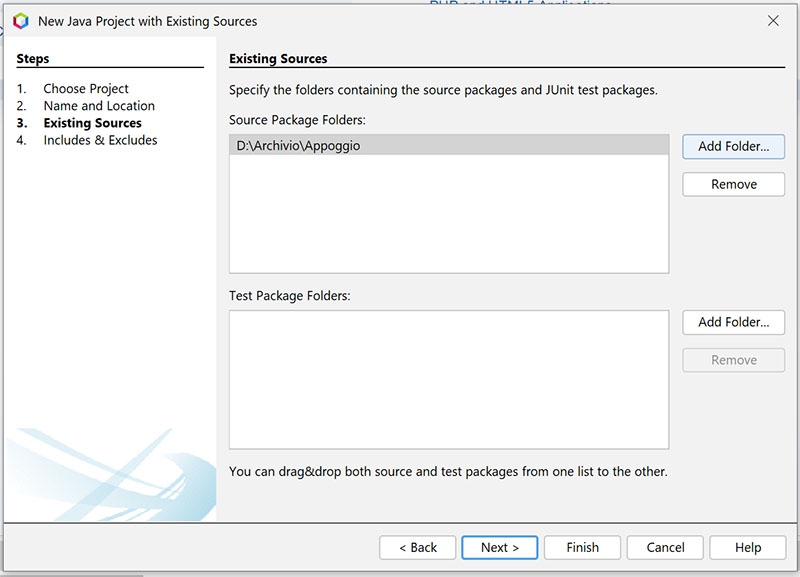Proceed with the Next > button
The width and height of the screenshot is (800, 577).
[499, 547]
